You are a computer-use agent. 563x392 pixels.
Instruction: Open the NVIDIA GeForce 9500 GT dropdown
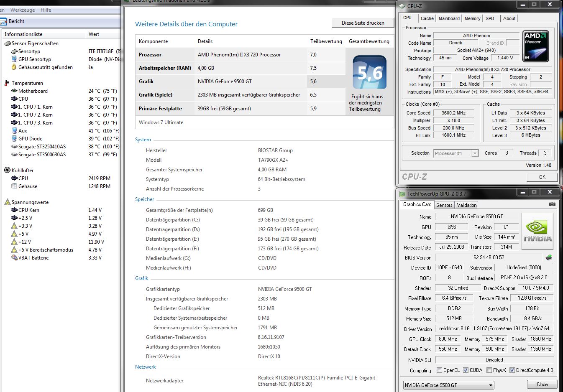pyautogui.click(x=449, y=385)
